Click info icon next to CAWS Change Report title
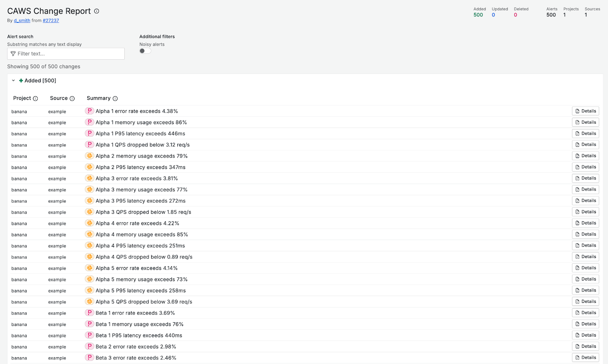Screen dimensions: 608x364 (x=97, y=11)
